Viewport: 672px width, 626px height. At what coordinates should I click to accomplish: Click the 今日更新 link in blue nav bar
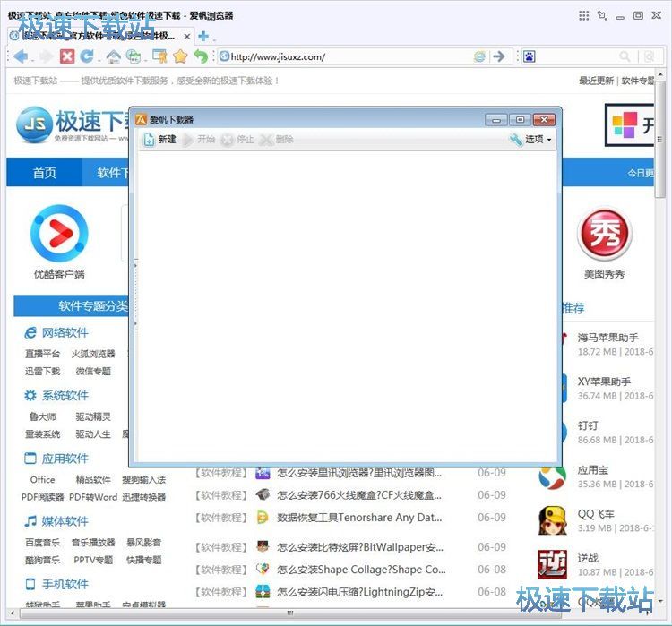pyautogui.click(x=641, y=173)
